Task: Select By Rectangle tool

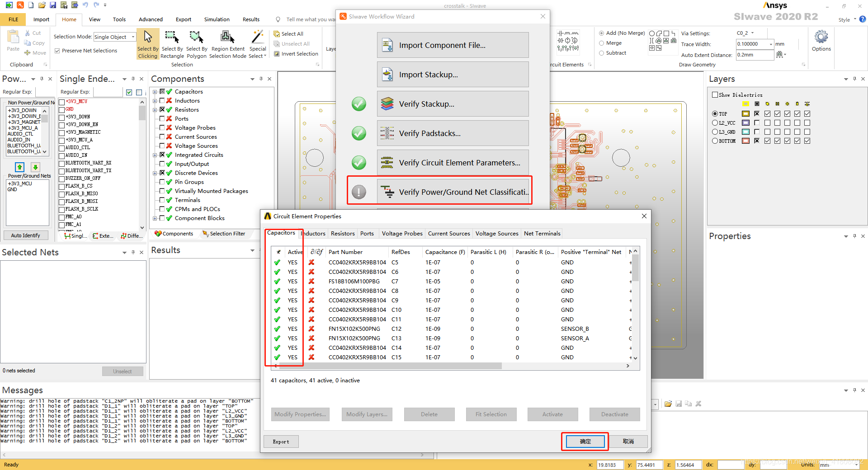Action: (172, 44)
